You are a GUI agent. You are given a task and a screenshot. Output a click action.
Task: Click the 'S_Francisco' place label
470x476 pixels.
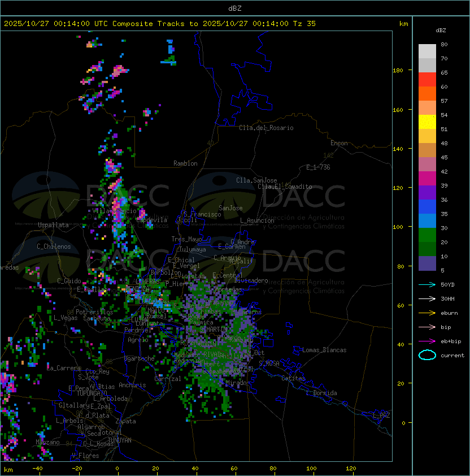pos(202,214)
